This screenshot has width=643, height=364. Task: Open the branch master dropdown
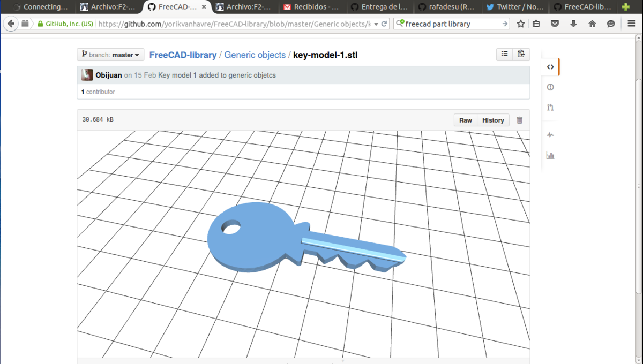tap(111, 55)
